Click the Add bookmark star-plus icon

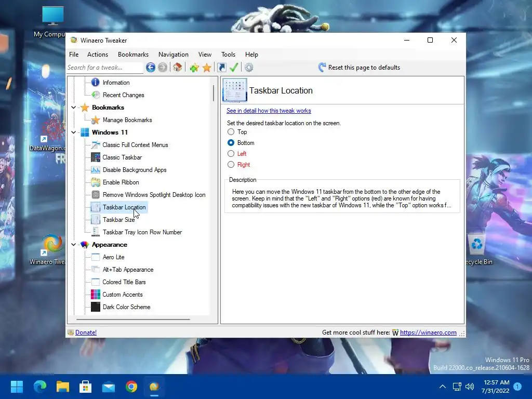[x=194, y=68]
